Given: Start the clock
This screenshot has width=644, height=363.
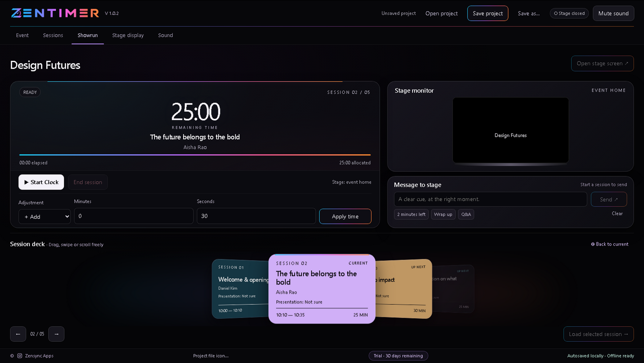Looking at the screenshot, I should coord(41,182).
